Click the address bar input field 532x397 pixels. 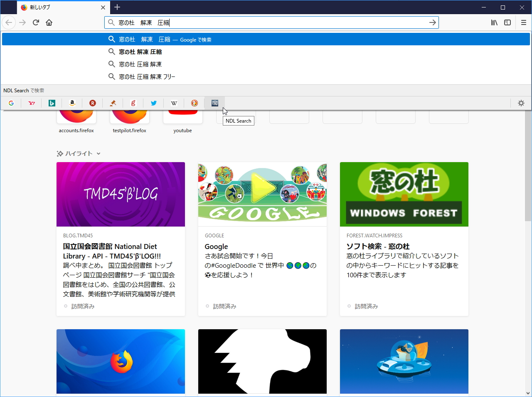point(272,22)
